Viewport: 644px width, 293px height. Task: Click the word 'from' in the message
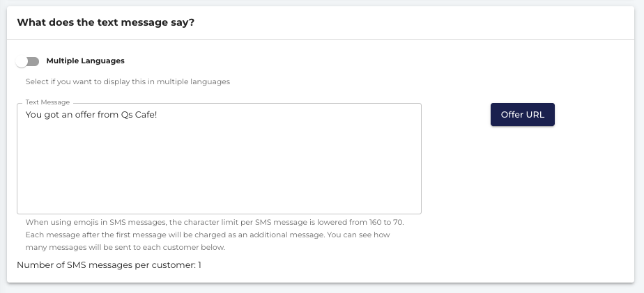(x=108, y=115)
